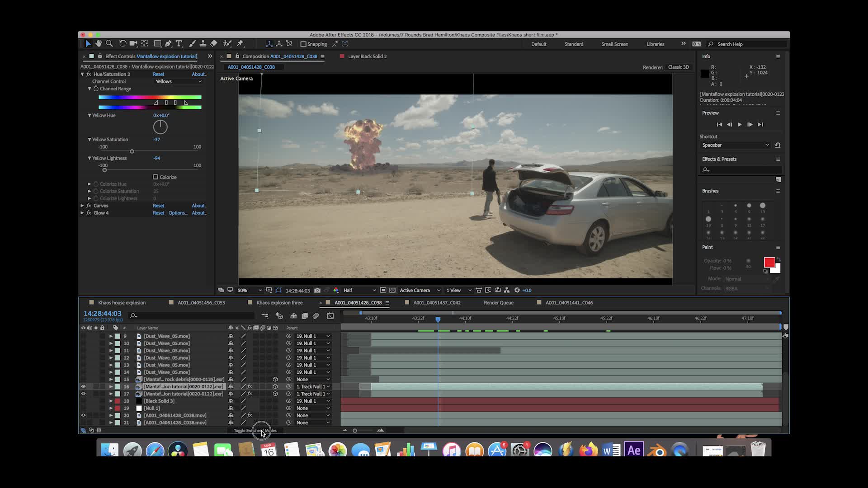Open the Puppet Pin tool
This screenshot has width=868, height=488.
(x=240, y=43)
